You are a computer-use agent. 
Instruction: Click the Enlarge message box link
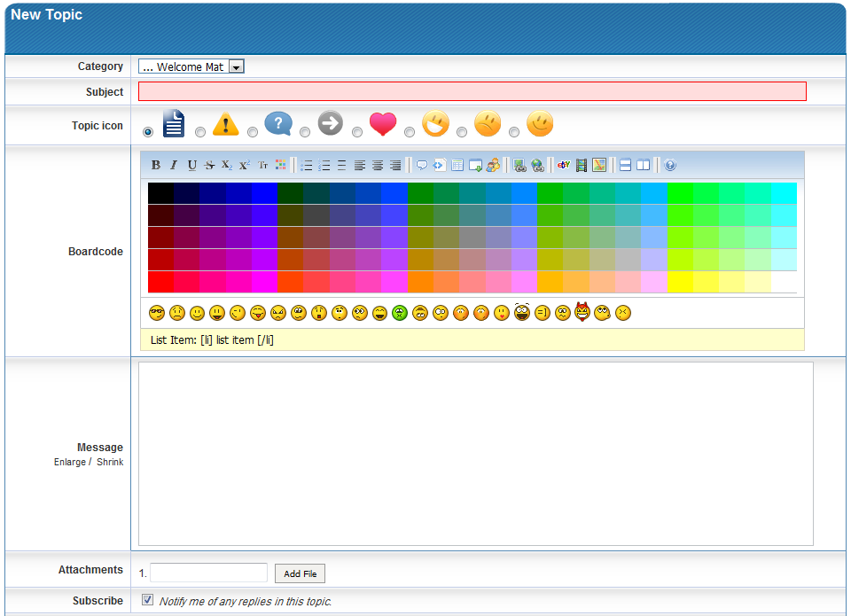tap(70, 462)
